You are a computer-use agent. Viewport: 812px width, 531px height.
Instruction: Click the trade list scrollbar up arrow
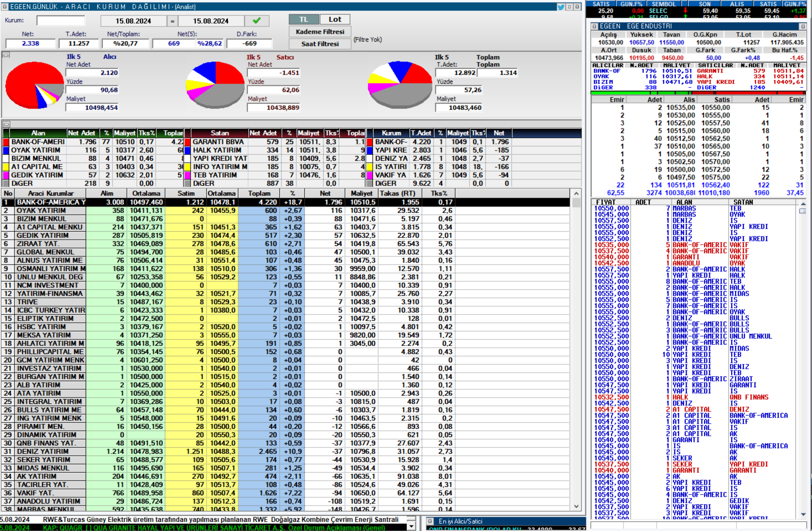(803, 203)
